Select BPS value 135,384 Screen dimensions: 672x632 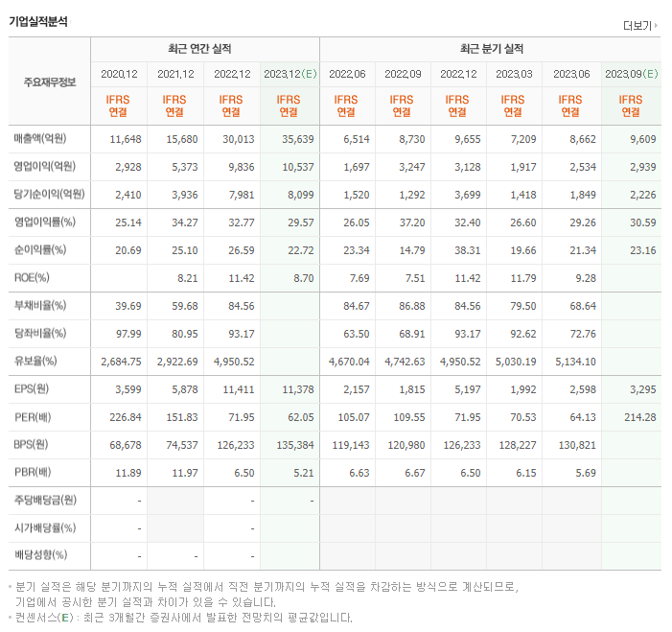tap(295, 446)
